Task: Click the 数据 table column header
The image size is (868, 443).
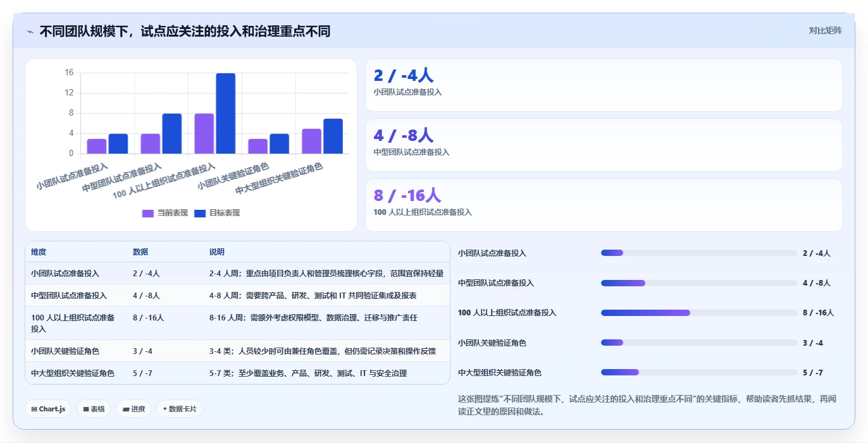Action: (x=140, y=252)
